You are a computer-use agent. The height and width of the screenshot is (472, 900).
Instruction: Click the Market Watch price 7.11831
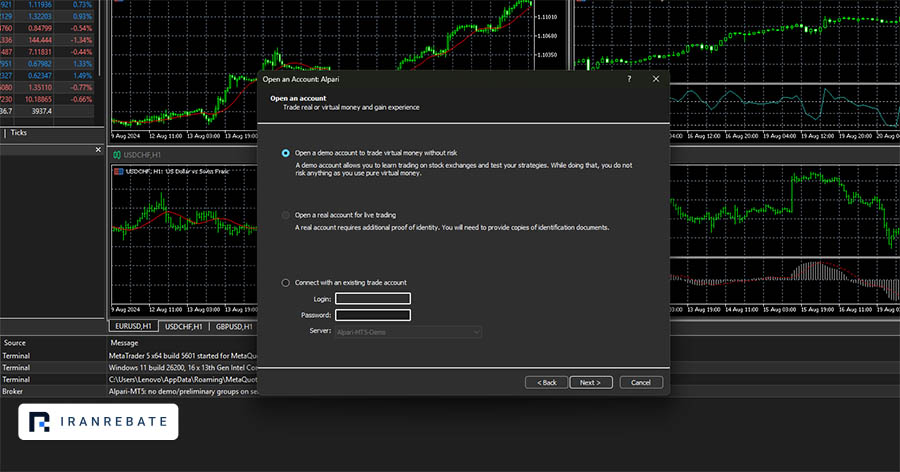click(40, 52)
